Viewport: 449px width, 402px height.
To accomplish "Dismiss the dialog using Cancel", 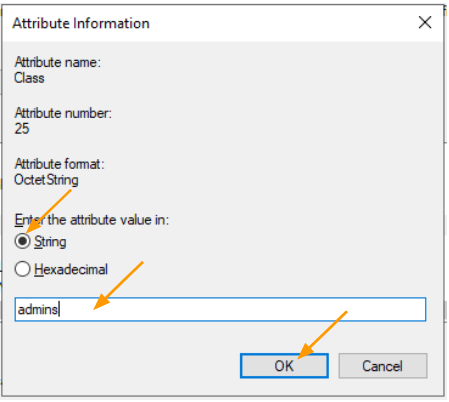I will (x=383, y=366).
